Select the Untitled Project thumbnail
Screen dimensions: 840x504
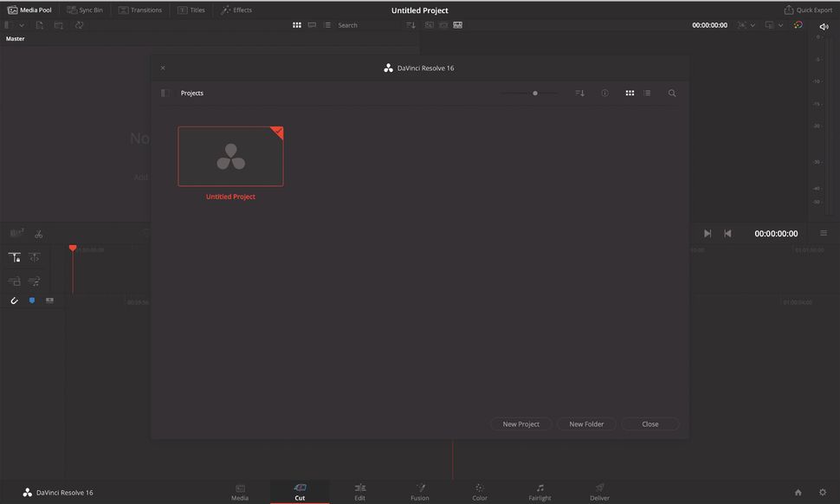[230, 156]
